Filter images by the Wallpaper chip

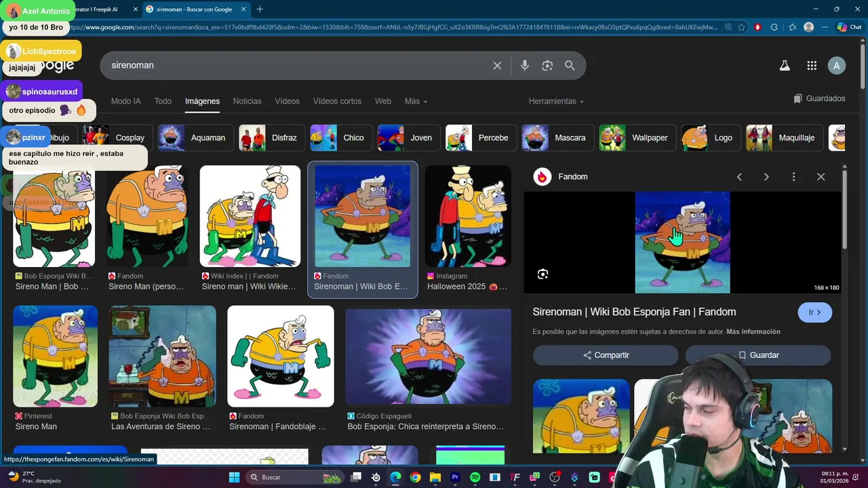(x=637, y=138)
